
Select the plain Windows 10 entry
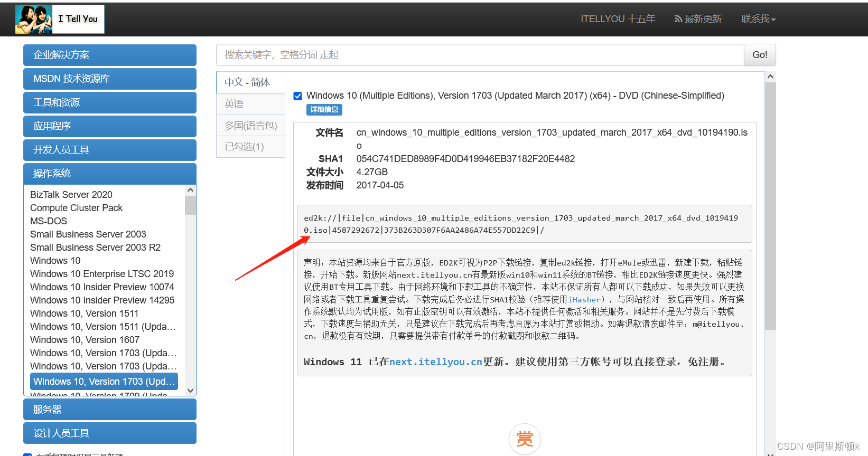(x=55, y=261)
